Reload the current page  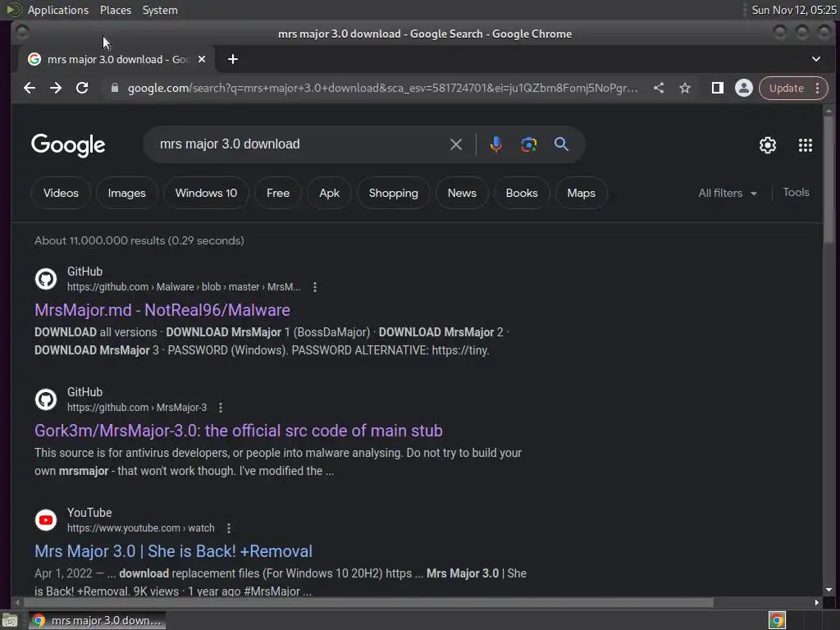pyautogui.click(x=82, y=88)
